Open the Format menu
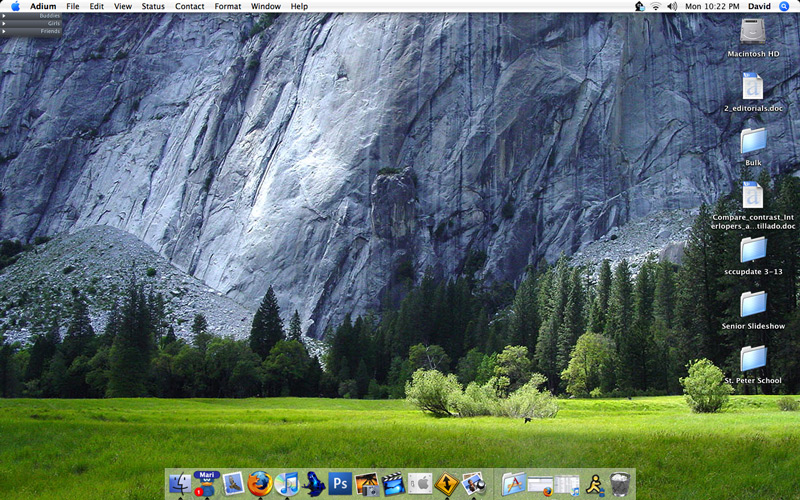Viewport: 800px width, 500px height. click(228, 6)
